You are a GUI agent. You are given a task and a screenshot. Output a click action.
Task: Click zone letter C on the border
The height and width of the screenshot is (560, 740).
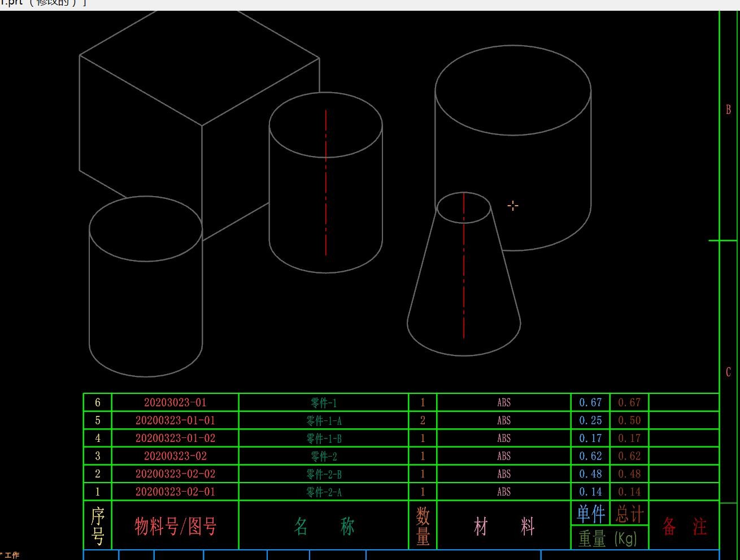(x=729, y=372)
